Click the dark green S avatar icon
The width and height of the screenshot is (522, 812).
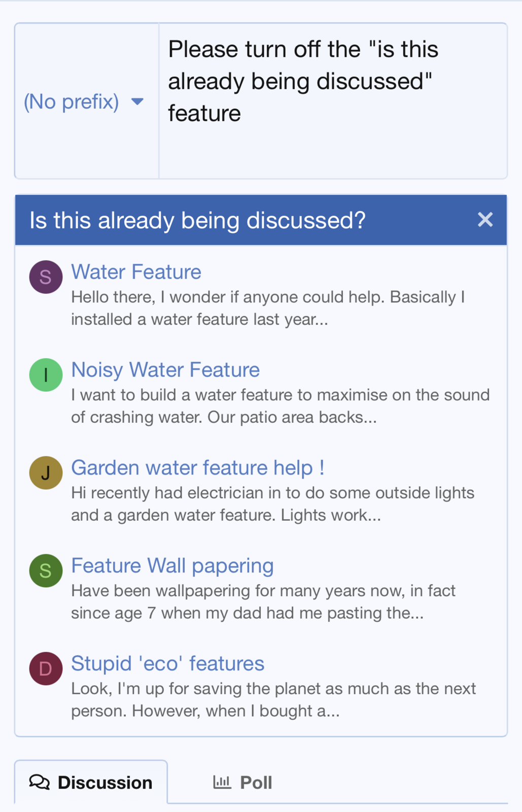coord(46,571)
